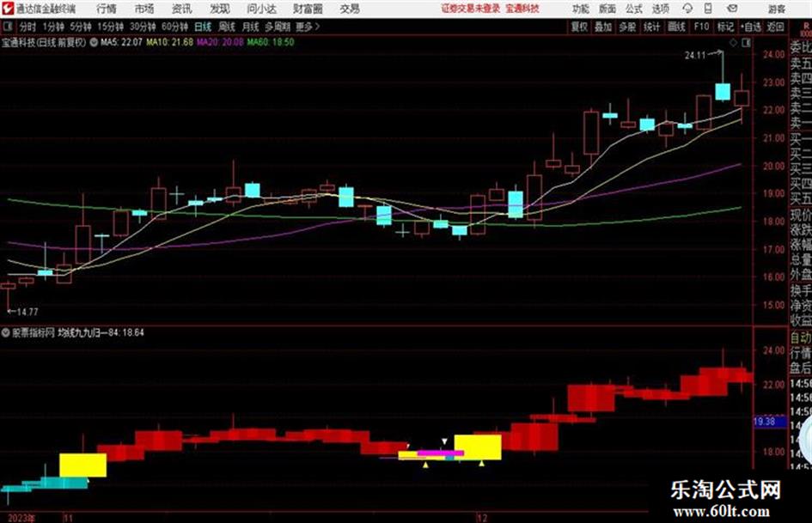812x523 pixels.
Task: Click the 12 month marker on date axis
Action: click(482, 518)
